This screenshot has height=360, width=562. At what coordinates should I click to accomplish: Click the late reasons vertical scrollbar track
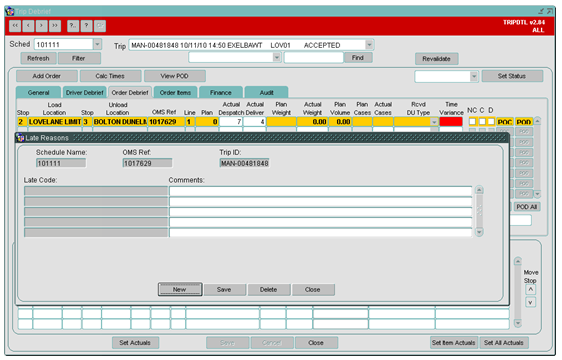click(479, 211)
